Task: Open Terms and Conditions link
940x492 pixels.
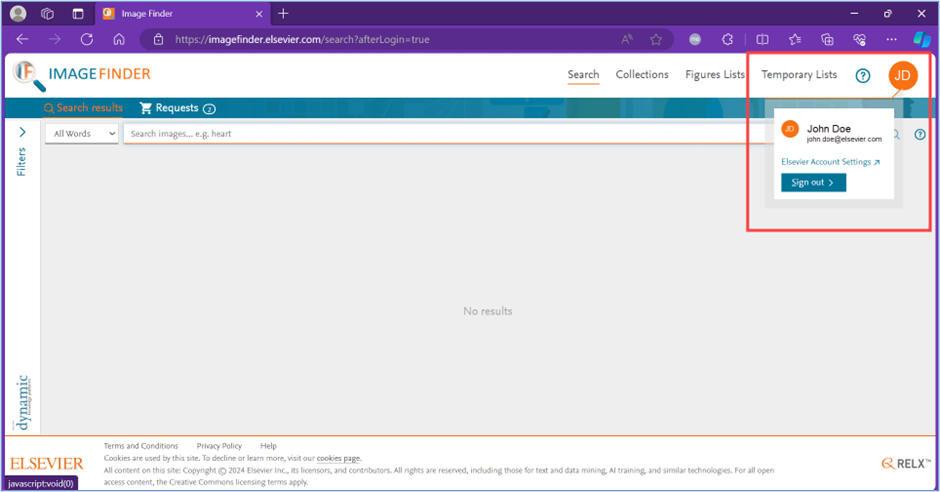Action: tap(141, 446)
